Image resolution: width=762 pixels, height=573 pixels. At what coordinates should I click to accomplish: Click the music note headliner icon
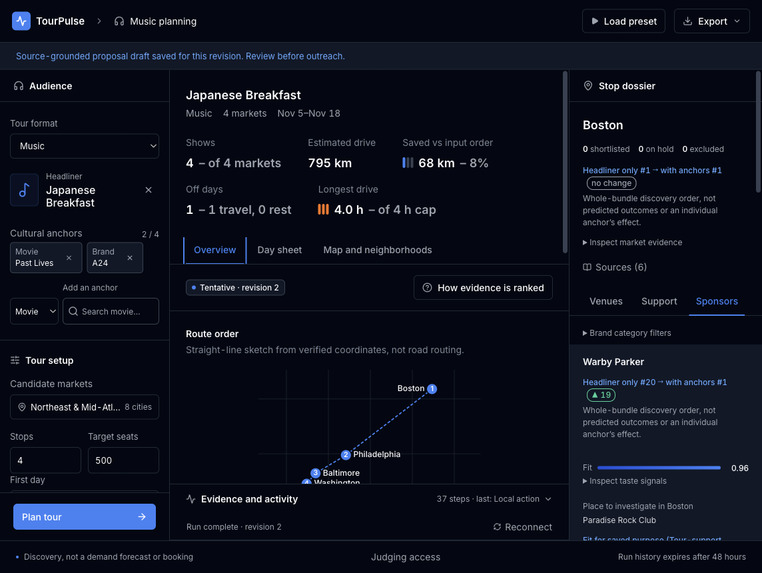point(24,190)
